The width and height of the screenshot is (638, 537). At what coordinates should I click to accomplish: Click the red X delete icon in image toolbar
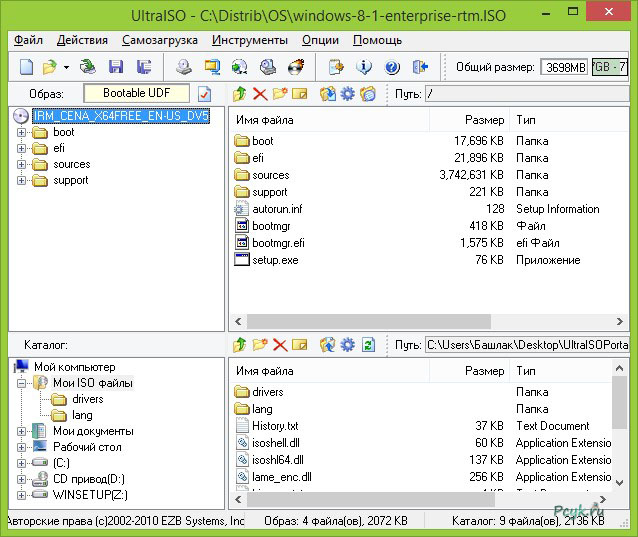tap(260, 94)
